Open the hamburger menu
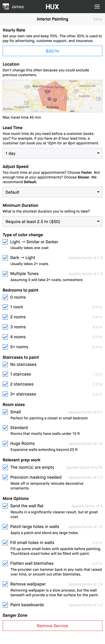 [x=97, y=7]
